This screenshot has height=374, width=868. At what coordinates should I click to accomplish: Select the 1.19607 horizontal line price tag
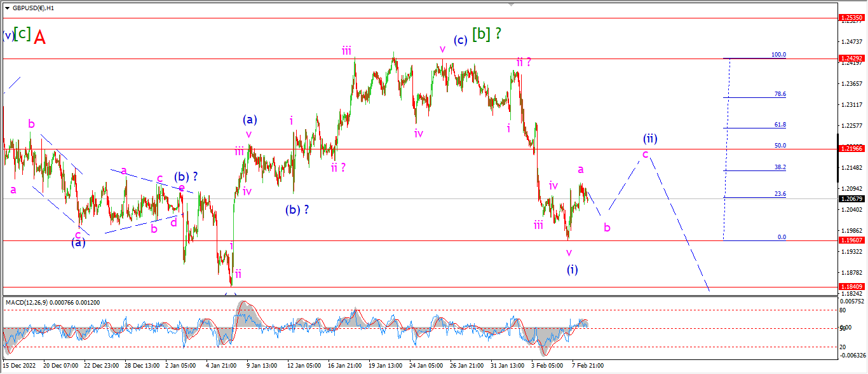click(x=851, y=240)
